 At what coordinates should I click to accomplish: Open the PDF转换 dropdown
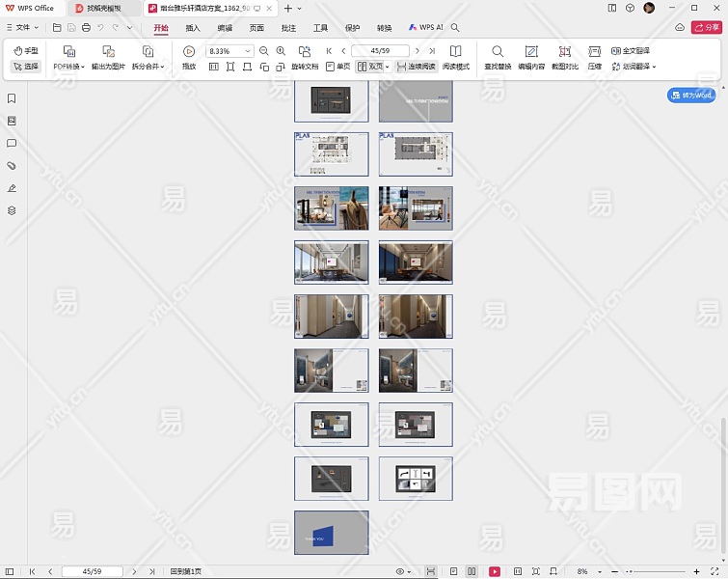68,67
